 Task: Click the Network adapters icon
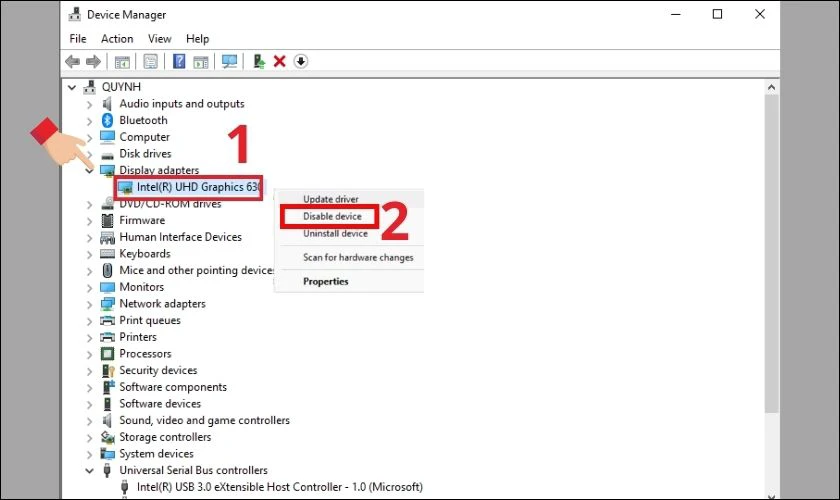coord(107,304)
